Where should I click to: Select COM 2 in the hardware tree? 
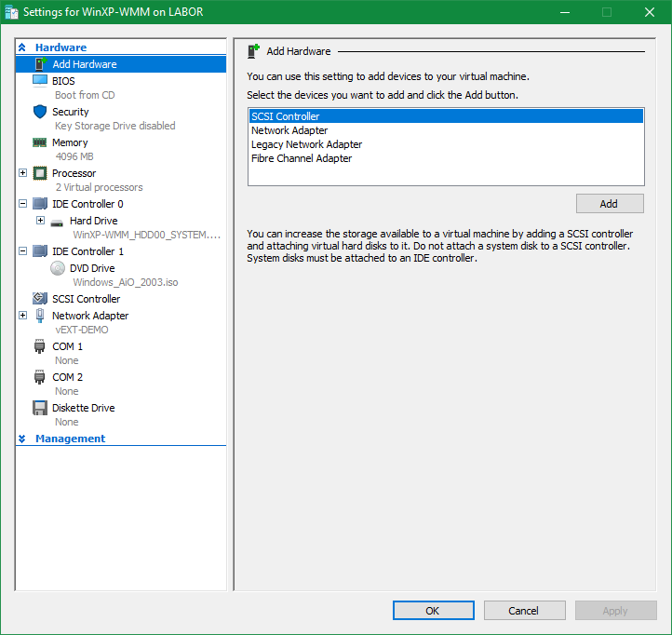coord(67,377)
